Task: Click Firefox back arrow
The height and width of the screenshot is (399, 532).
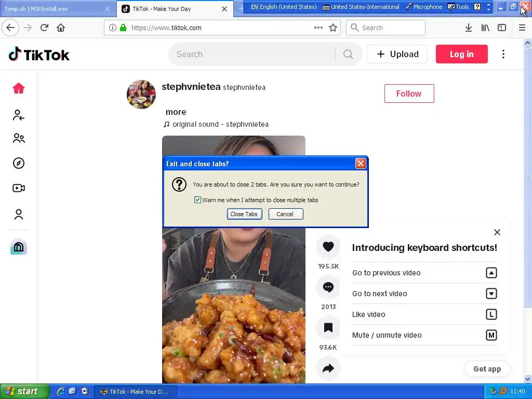Action: 10,28
